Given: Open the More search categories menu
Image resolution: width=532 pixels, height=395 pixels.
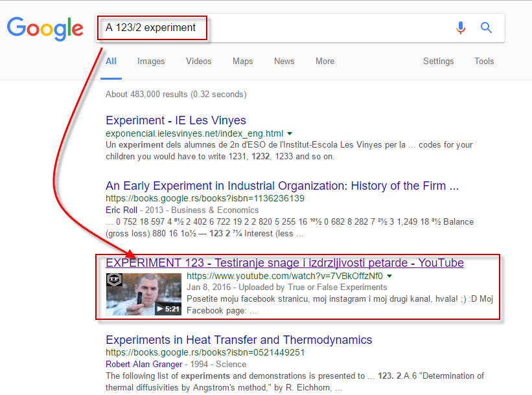Looking at the screenshot, I should click(325, 62).
